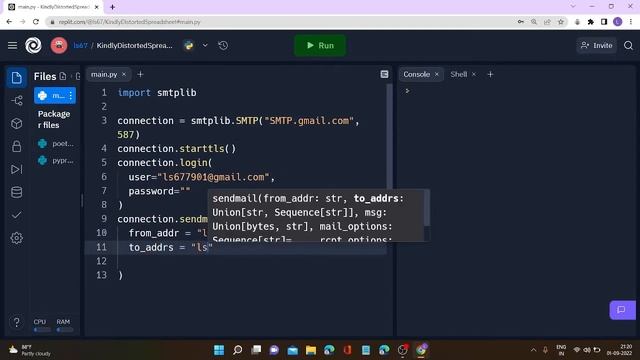The width and height of the screenshot is (640, 360).
Task: Click the Replit logo icon
Action: [33, 45]
